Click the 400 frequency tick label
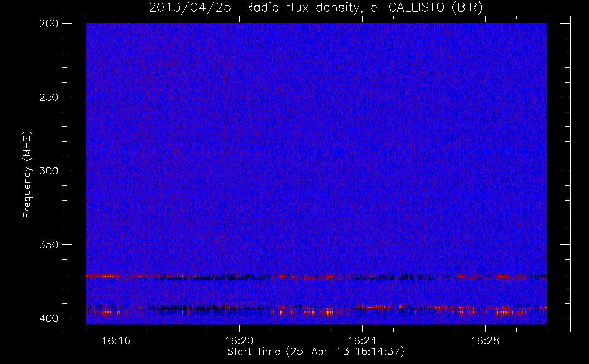 click(48, 318)
